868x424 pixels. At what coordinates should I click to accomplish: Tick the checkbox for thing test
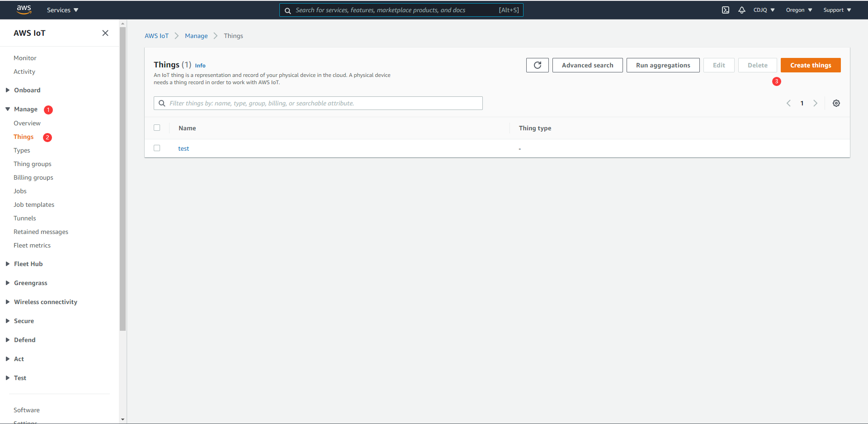[157, 148]
